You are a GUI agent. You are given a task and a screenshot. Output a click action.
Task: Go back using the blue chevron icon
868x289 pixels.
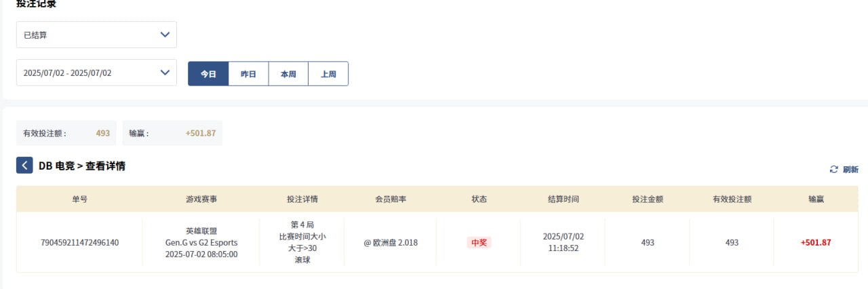(24, 166)
